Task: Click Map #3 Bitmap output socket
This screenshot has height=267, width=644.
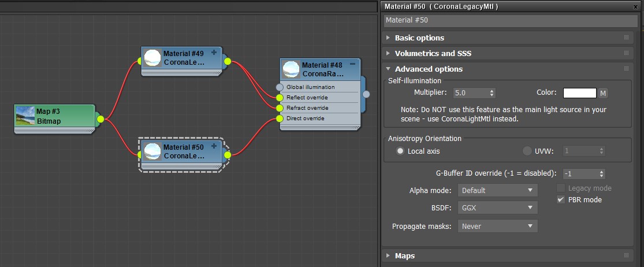Action: coord(100,119)
